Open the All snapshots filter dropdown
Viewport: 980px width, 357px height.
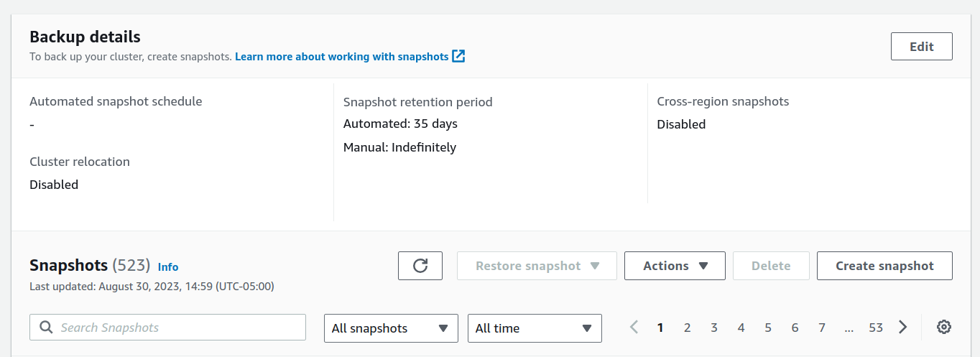[391, 328]
